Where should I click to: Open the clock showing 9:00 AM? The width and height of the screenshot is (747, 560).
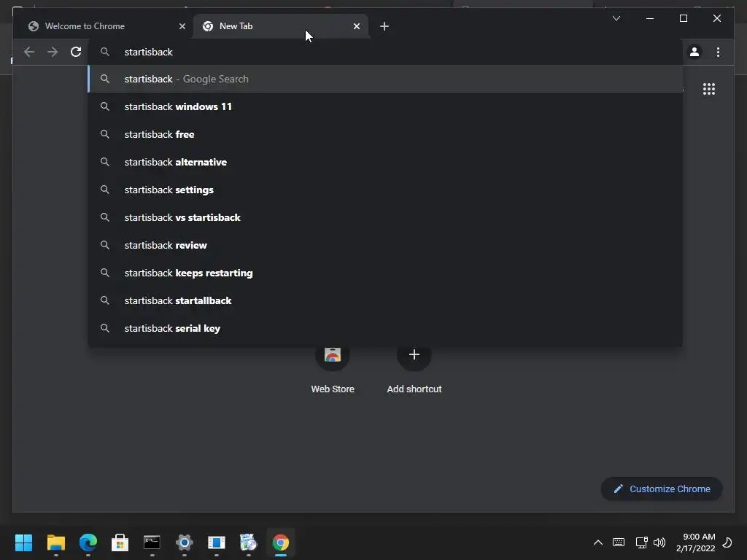[695, 542]
